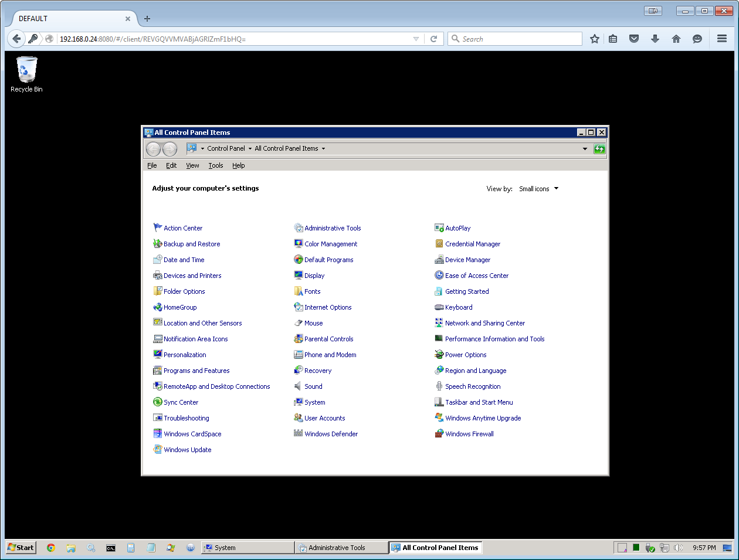The image size is (739, 560).
Task: Bookmark this page with star icon
Action: [595, 39]
